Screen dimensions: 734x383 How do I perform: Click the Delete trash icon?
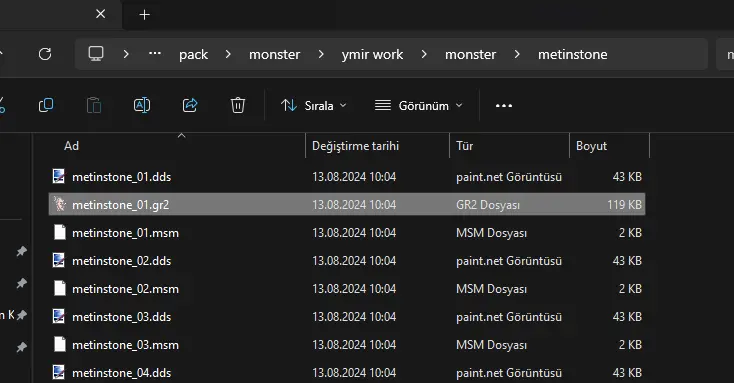238,105
